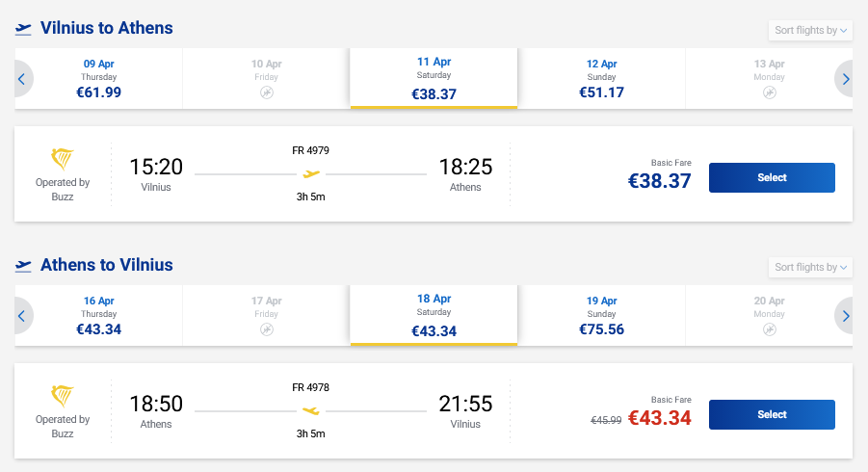Click the plane icon beside Athens to Vilnius
This screenshot has width=868, height=472.
24,266
